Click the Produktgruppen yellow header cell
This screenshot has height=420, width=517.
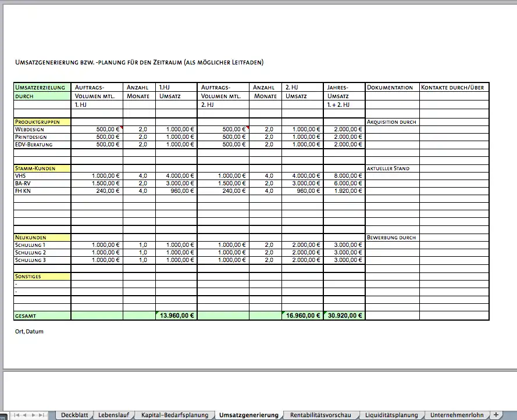tap(42, 122)
